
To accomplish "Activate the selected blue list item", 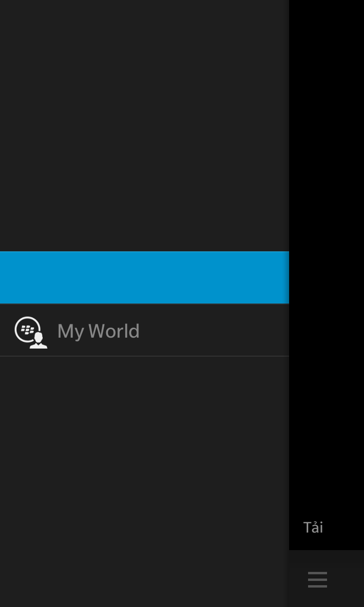I will (145, 277).
